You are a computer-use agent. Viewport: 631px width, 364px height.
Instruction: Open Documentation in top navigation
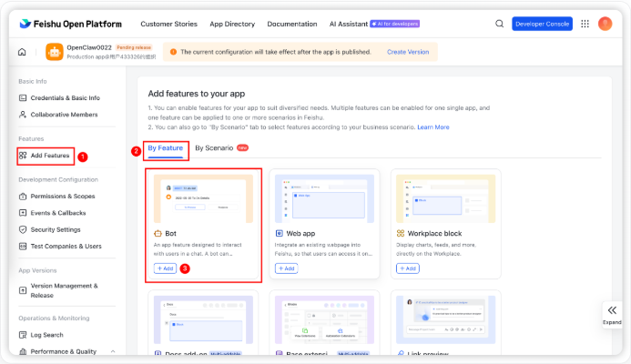click(x=292, y=25)
